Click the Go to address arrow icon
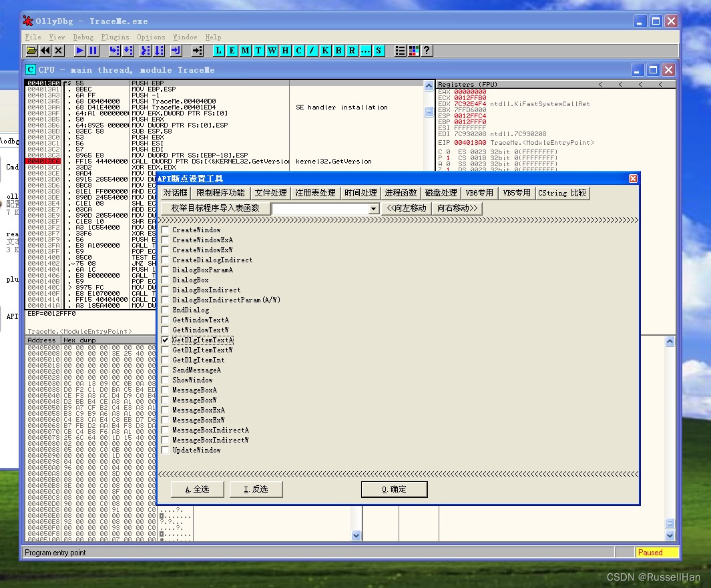The image size is (711, 588). 197,51
